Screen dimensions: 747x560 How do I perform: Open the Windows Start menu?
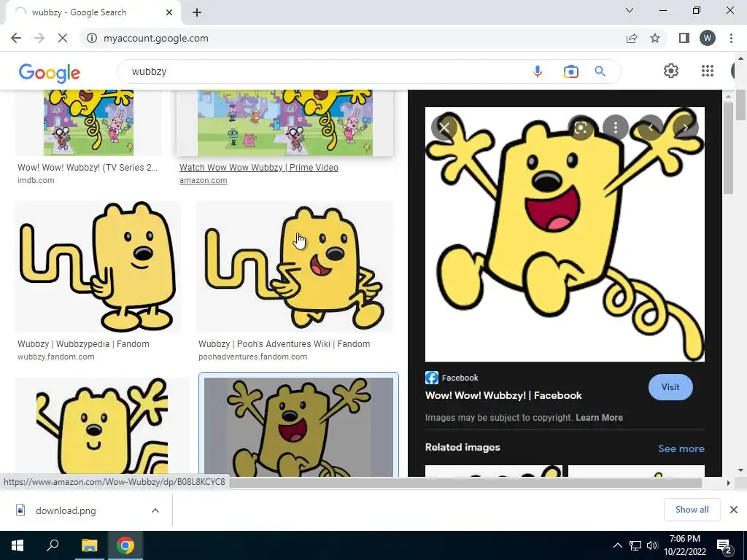(18, 545)
